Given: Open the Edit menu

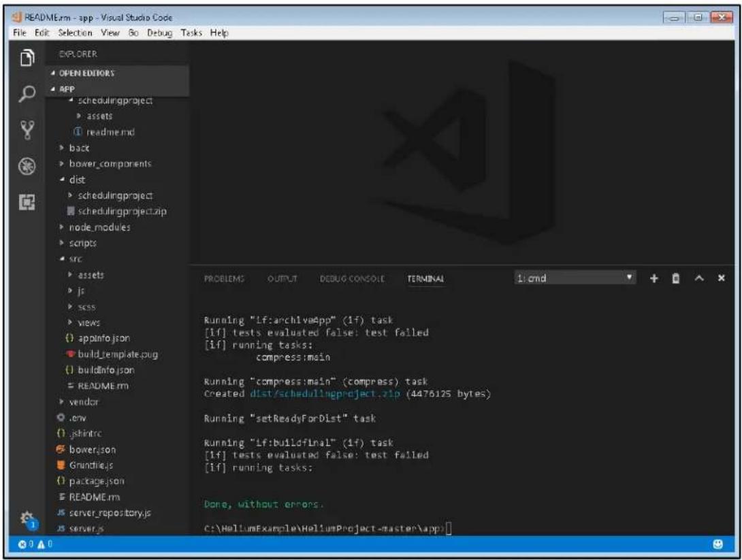Looking at the screenshot, I should [x=42, y=33].
